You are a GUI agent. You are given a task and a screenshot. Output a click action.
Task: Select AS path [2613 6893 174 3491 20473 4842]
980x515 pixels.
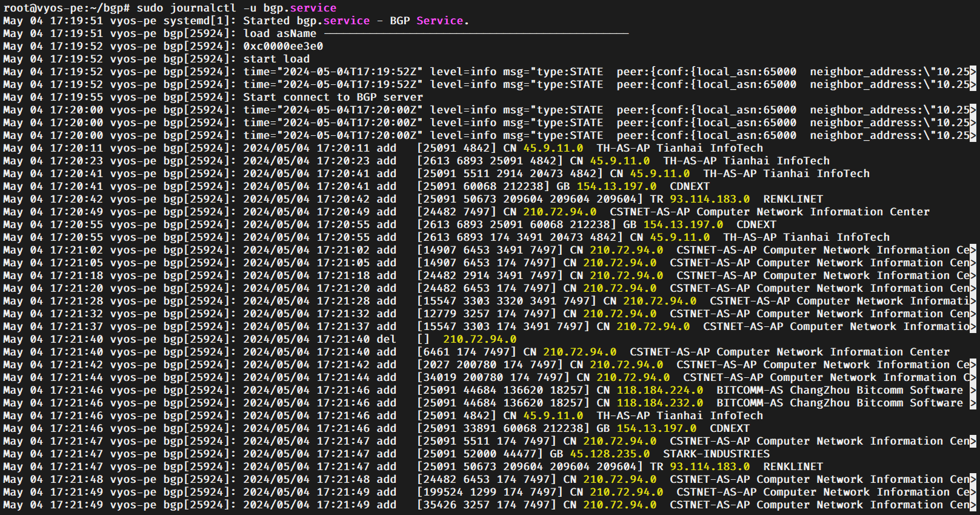[x=520, y=237]
